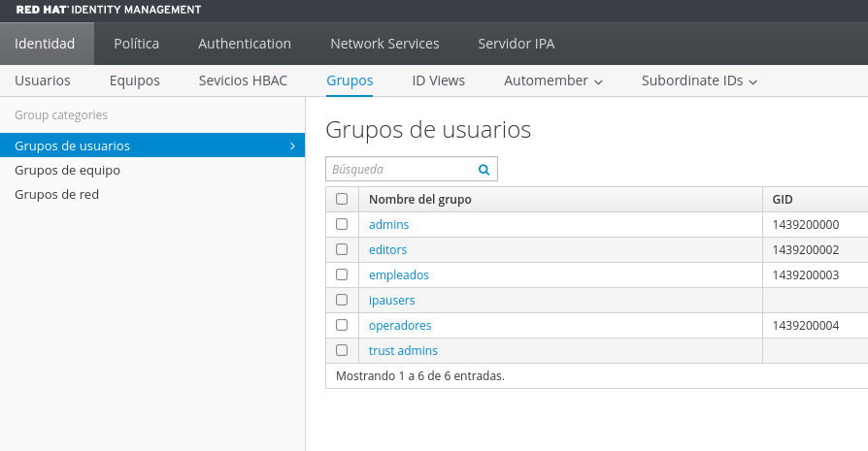Screen dimensions: 868x451
Task: Check the empleados group checkbox
Action: point(342,274)
